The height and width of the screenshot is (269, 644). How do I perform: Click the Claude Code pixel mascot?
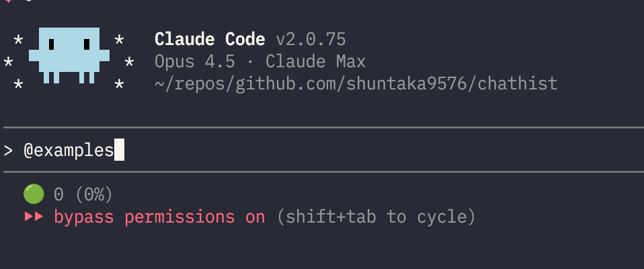[69, 55]
